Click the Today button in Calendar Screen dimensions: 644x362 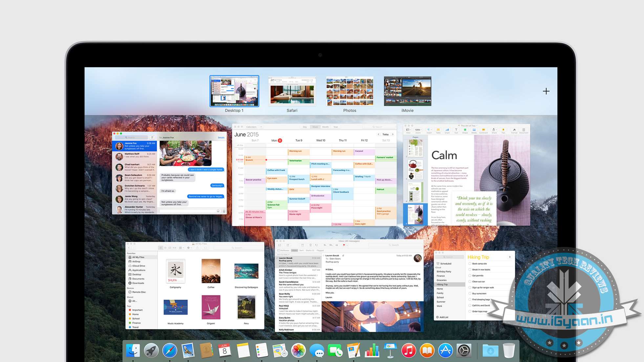385,134
